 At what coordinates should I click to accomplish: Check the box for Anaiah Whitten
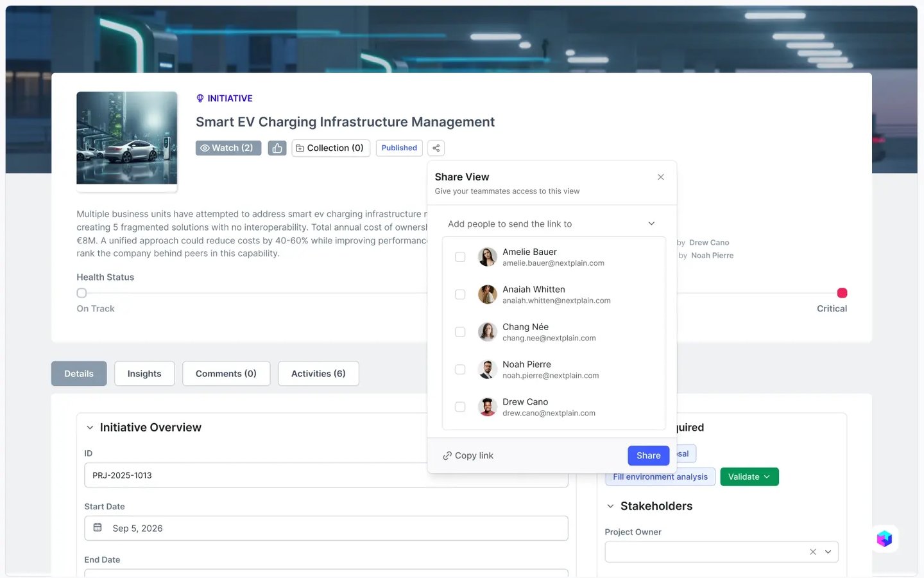pyautogui.click(x=460, y=294)
